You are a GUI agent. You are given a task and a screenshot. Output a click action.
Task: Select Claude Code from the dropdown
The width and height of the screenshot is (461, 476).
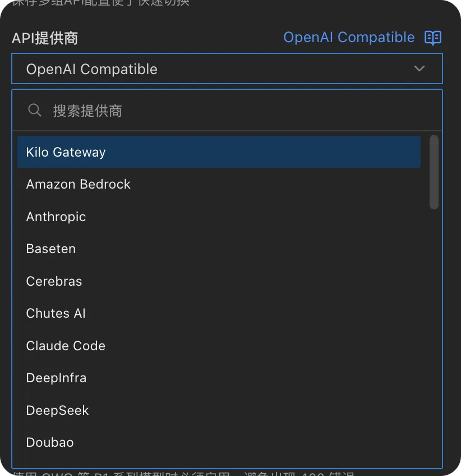click(66, 346)
